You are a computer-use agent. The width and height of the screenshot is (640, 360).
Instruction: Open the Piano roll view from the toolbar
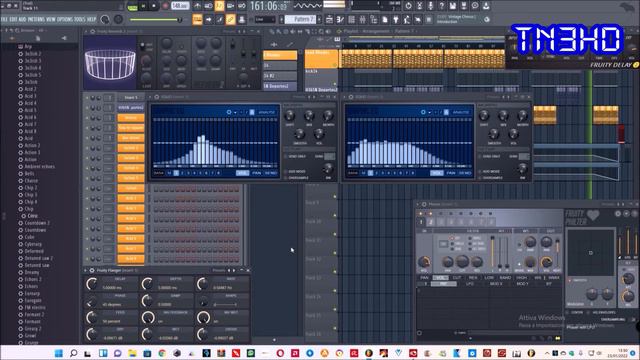pyautogui.click(x=340, y=19)
